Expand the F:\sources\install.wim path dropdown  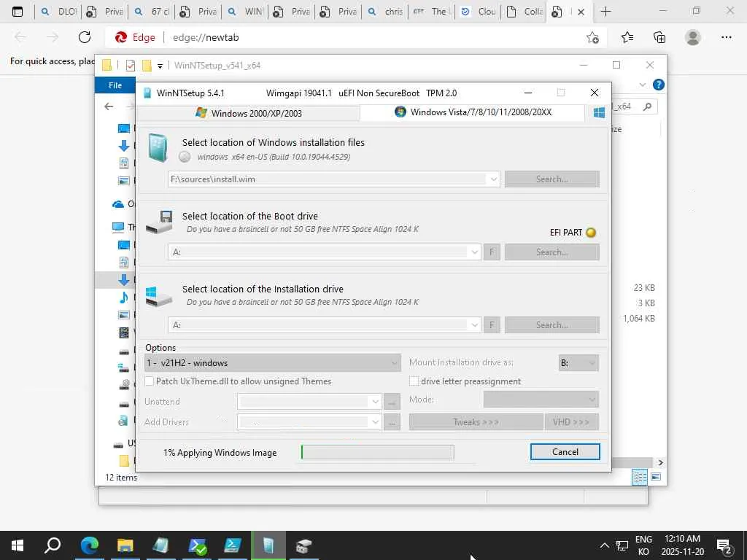point(493,179)
